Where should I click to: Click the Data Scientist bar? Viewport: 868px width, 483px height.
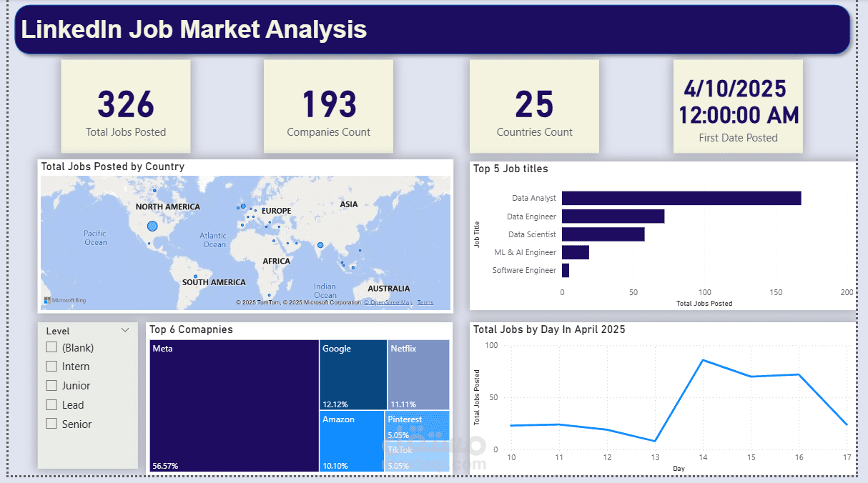(603, 234)
